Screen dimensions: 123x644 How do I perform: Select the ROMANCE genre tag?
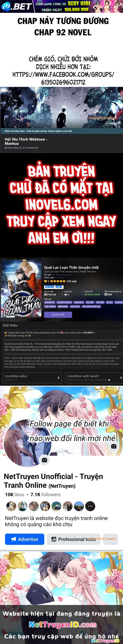coord(50,302)
